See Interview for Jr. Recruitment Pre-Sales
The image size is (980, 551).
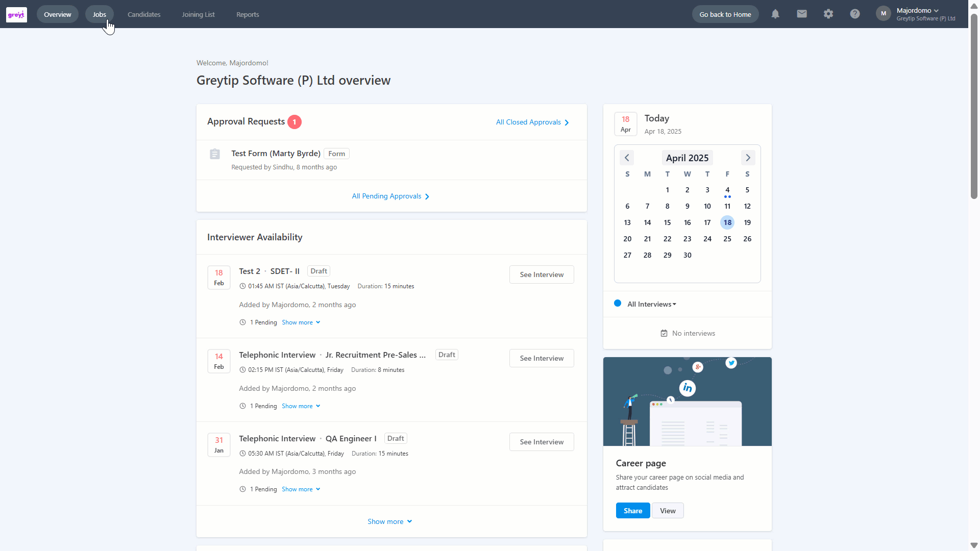coord(542,358)
